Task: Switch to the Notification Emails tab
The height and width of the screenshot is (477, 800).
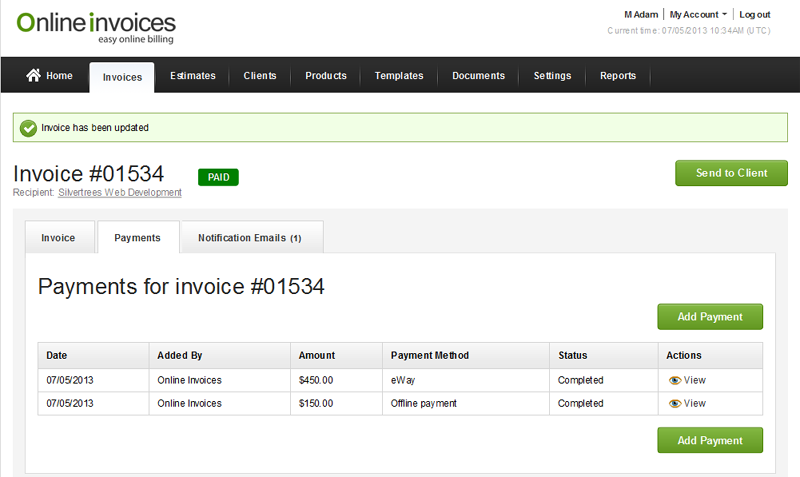Action: [x=250, y=238]
